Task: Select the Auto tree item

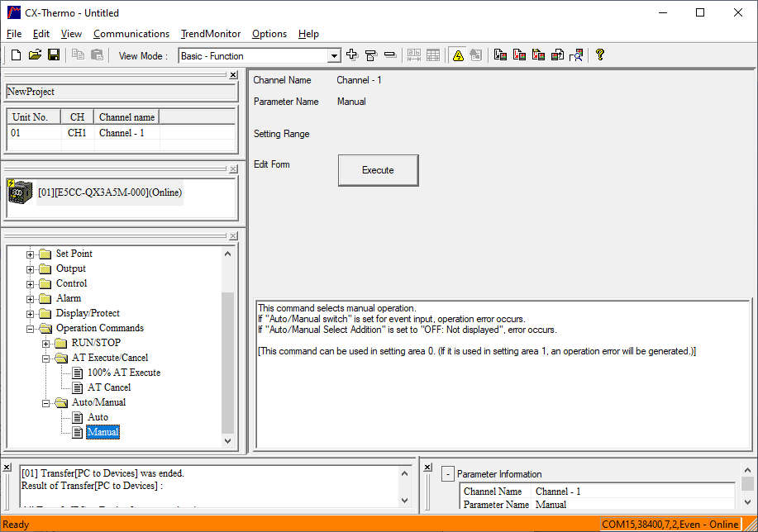Action: coord(98,417)
